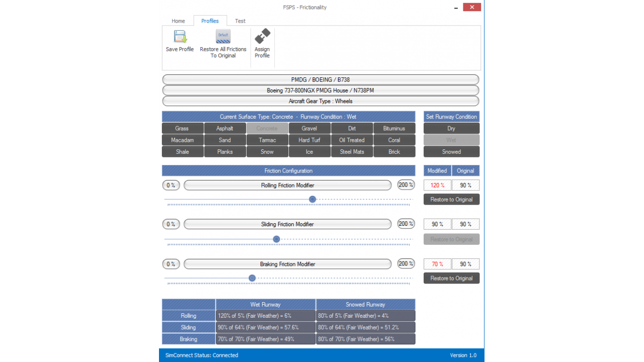Click the Version 1.0 text

pyautogui.click(x=463, y=355)
